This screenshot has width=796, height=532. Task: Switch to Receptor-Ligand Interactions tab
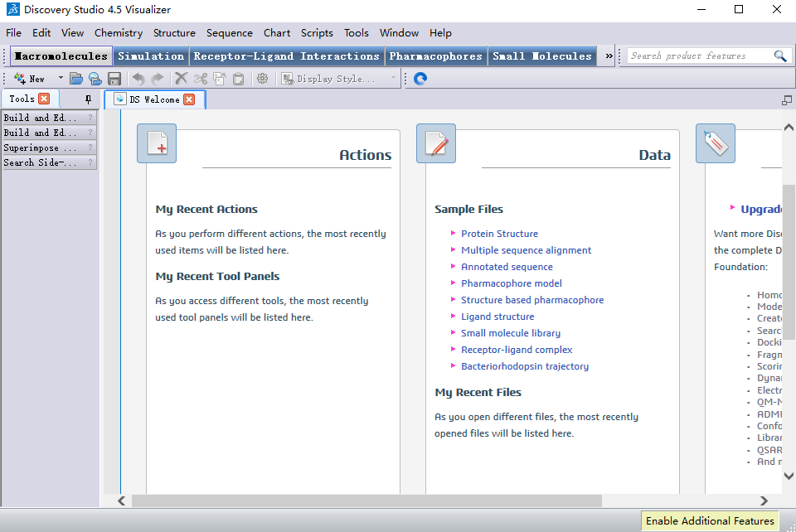point(286,56)
